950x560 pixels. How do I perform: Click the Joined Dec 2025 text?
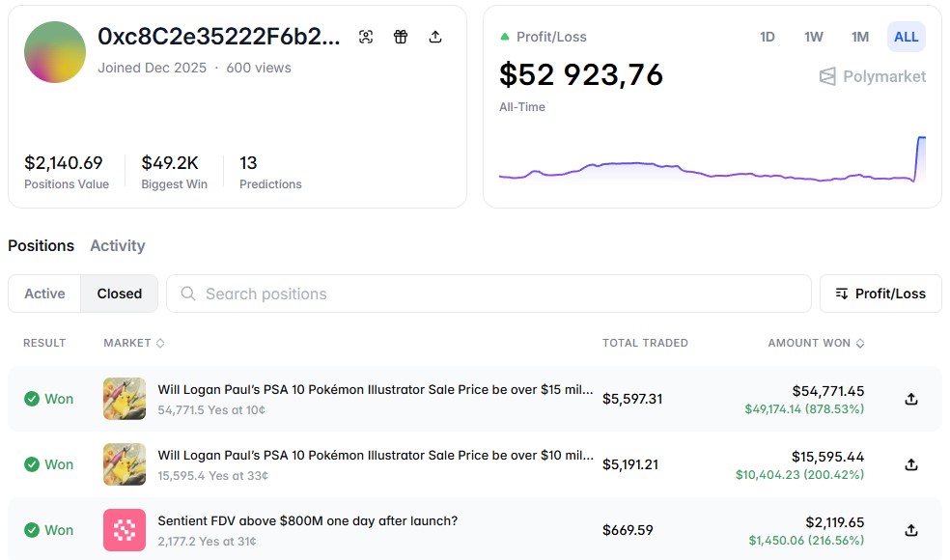click(153, 68)
